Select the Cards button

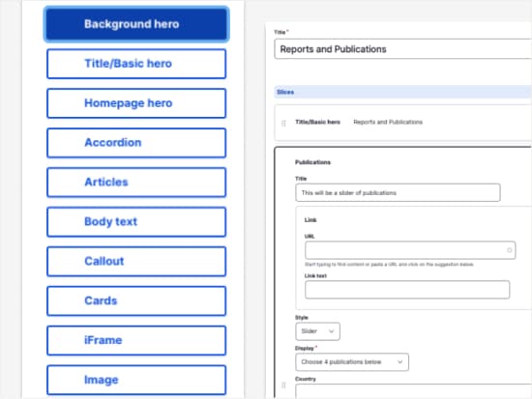click(136, 301)
